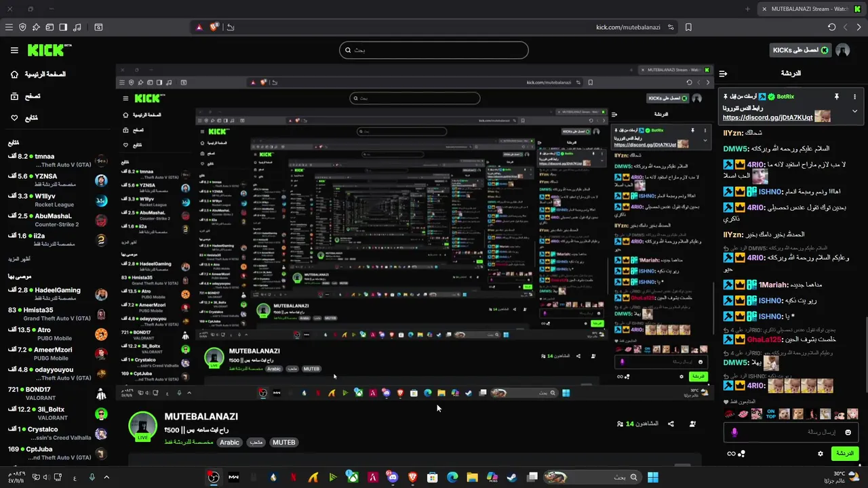Image resolution: width=868 pixels, height=488 pixels.
Task: Open a new browser tab
Action: (747, 9)
